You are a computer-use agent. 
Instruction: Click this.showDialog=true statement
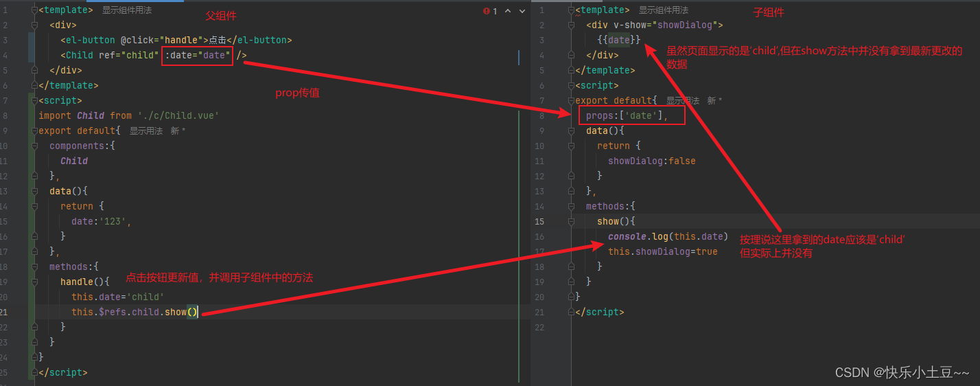click(662, 251)
